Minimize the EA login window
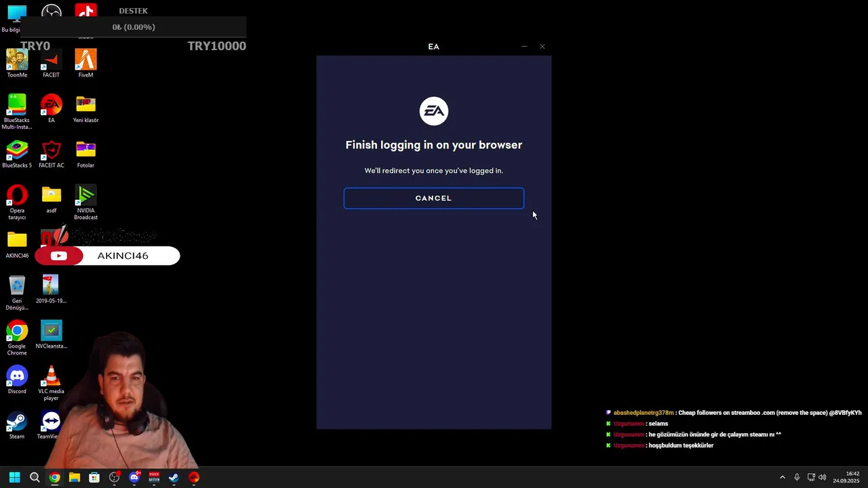Screen dimensions: 868x488 [x=524, y=47]
